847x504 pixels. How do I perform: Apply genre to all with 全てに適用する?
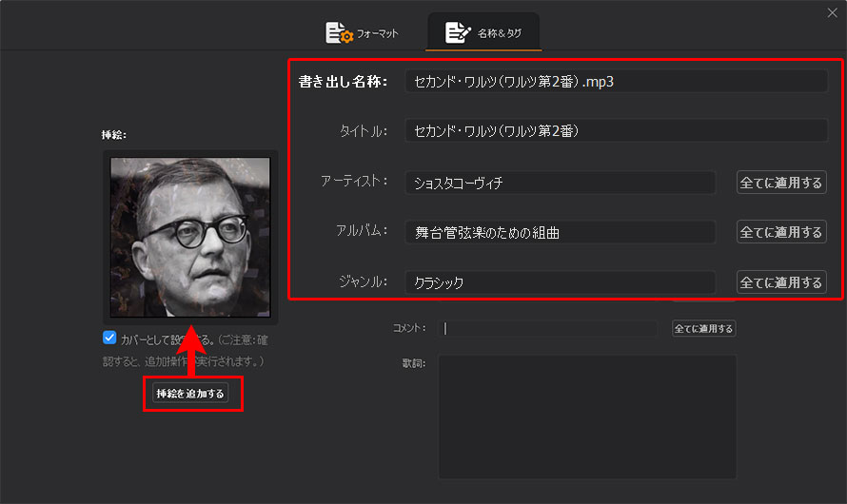[781, 282]
